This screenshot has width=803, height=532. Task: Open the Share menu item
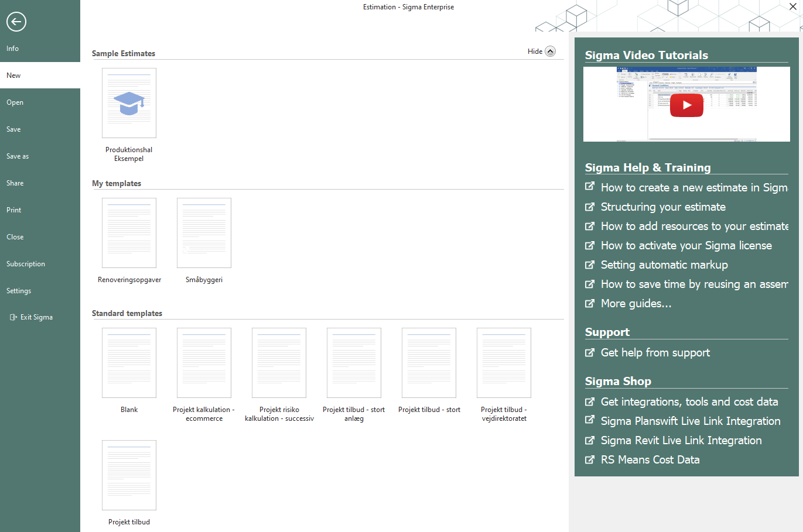(40, 183)
